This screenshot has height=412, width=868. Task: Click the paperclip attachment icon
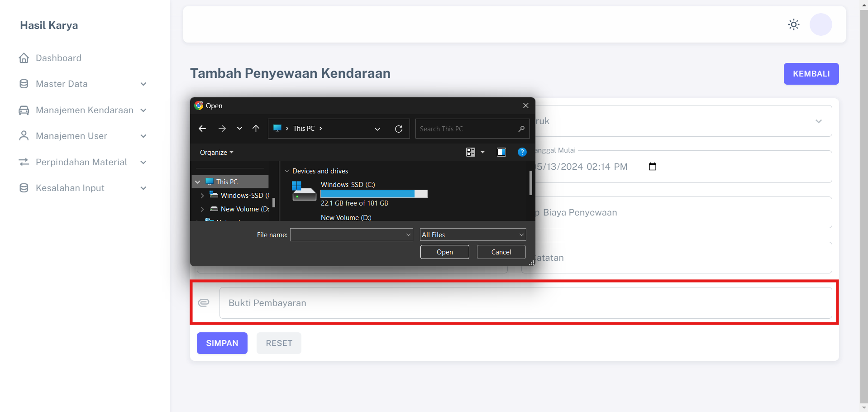(204, 302)
